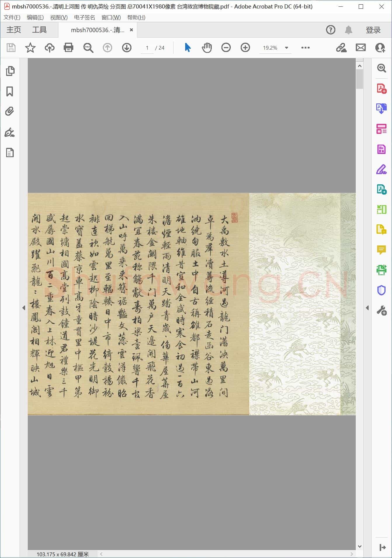Click the share link icon
Viewport: 392px width, 558px height.
click(341, 48)
